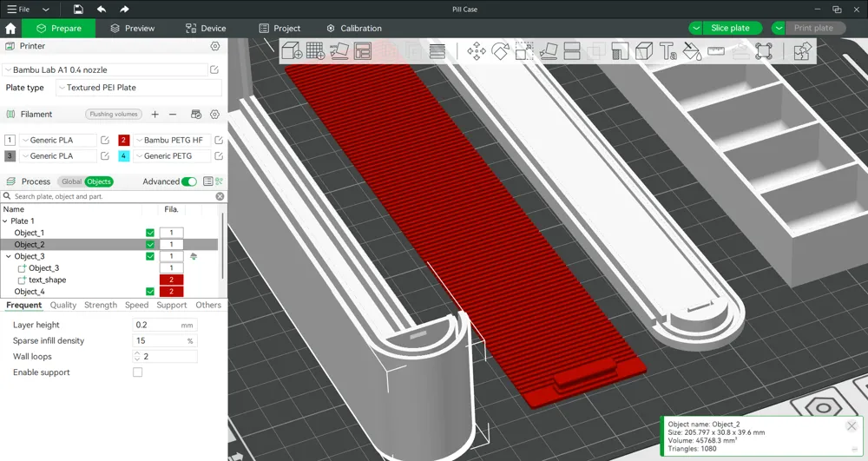
Task: Open filament settings gear icon
Action: pyautogui.click(x=214, y=114)
